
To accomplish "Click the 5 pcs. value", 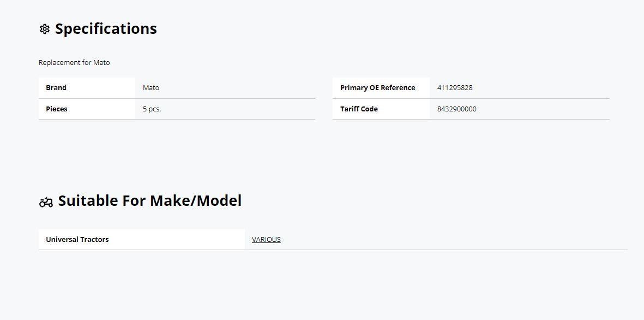I will [152, 109].
